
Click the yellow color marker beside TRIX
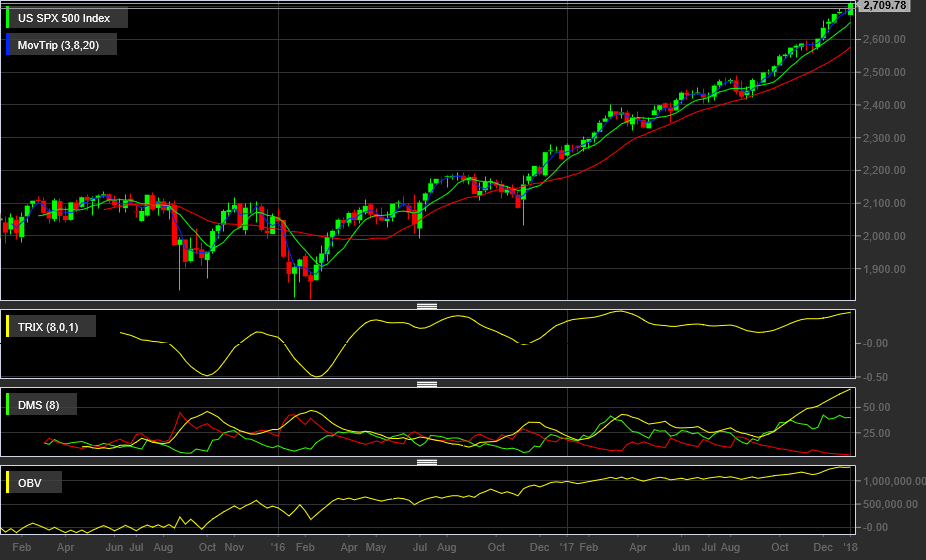point(8,327)
